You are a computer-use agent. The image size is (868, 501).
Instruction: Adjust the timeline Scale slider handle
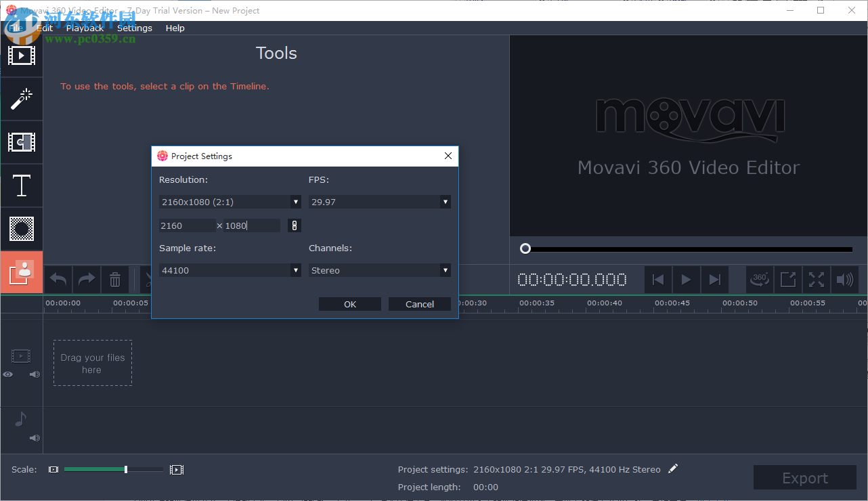point(125,469)
